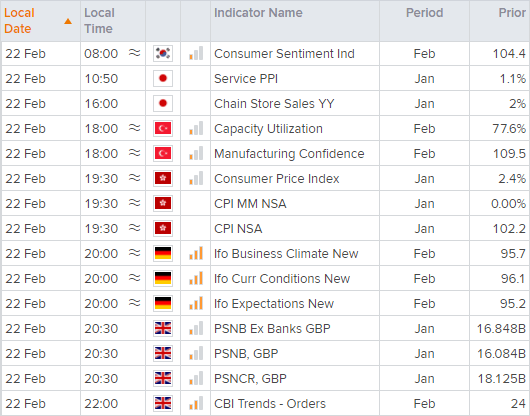Image resolution: width=530 pixels, height=416 pixels.
Task: Click the Hong Kong flag on Consumer Price Index row
Action: pos(163,178)
